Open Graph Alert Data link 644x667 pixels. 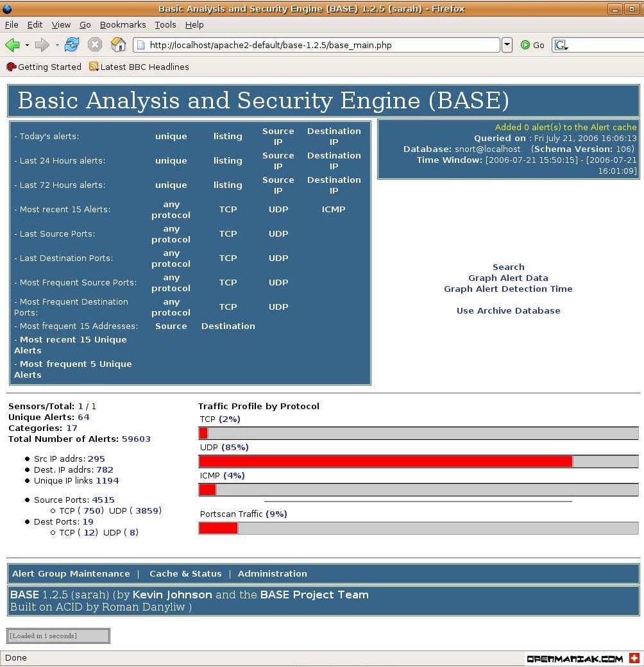(x=508, y=278)
